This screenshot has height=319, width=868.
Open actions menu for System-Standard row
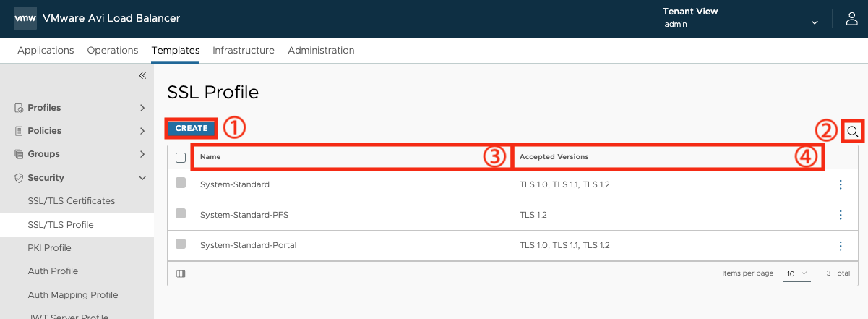[x=841, y=184]
